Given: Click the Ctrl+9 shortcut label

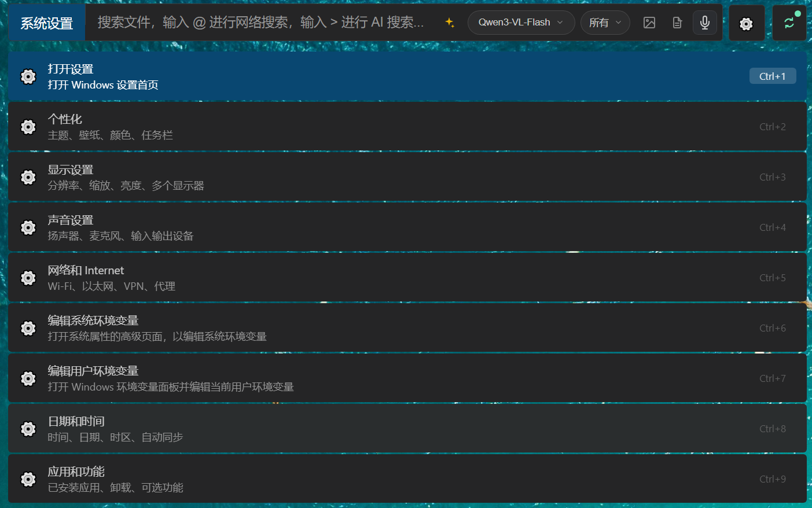Looking at the screenshot, I should pyautogui.click(x=773, y=479).
